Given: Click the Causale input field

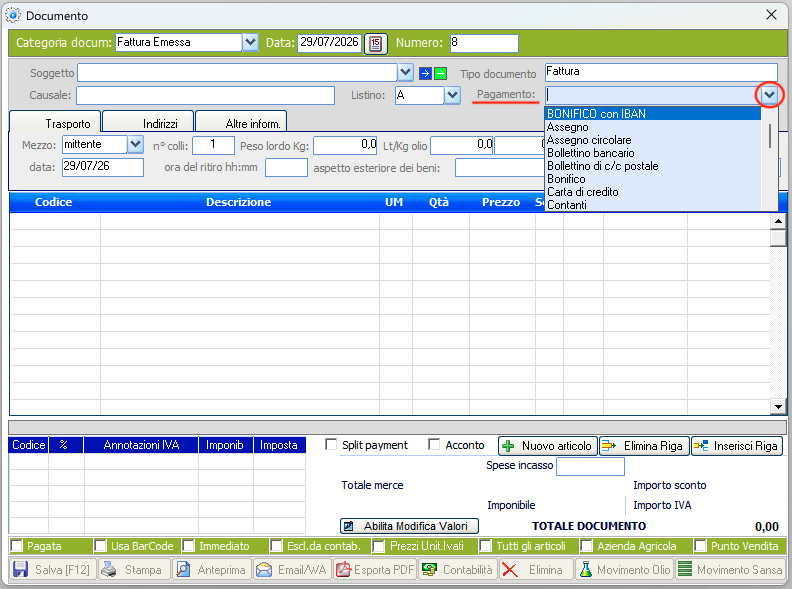Looking at the screenshot, I should click(206, 95).
